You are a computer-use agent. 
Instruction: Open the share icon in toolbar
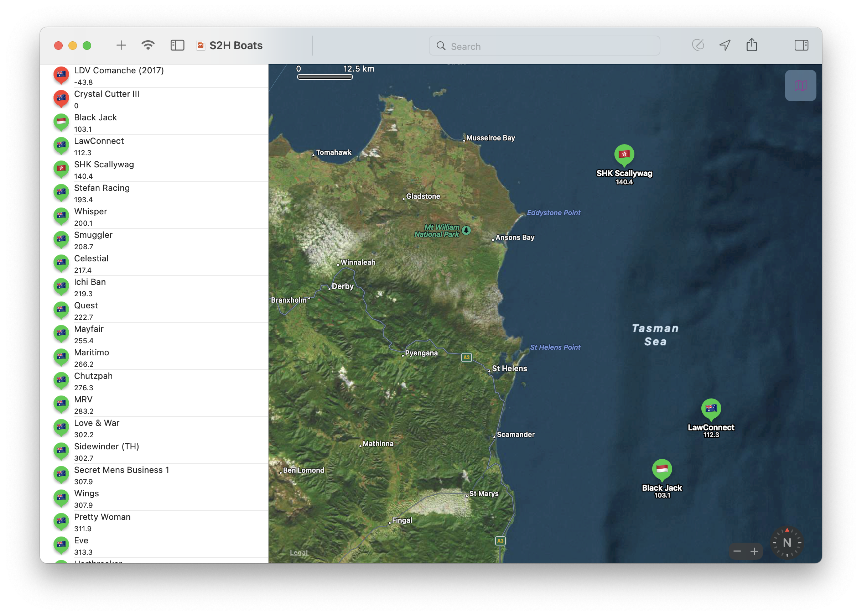(x=752, y=45)
